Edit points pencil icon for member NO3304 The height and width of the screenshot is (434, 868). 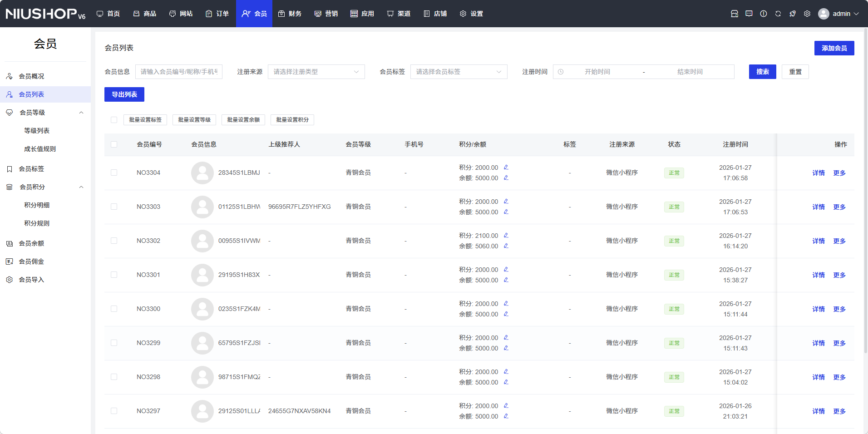(506, 168)
